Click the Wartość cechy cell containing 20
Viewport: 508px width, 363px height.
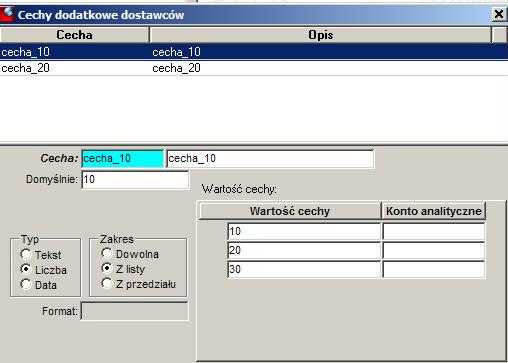(x=304, y=250)
